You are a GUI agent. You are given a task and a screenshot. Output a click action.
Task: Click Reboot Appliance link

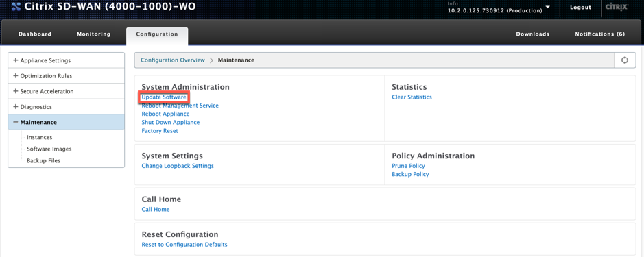point(165,114)
